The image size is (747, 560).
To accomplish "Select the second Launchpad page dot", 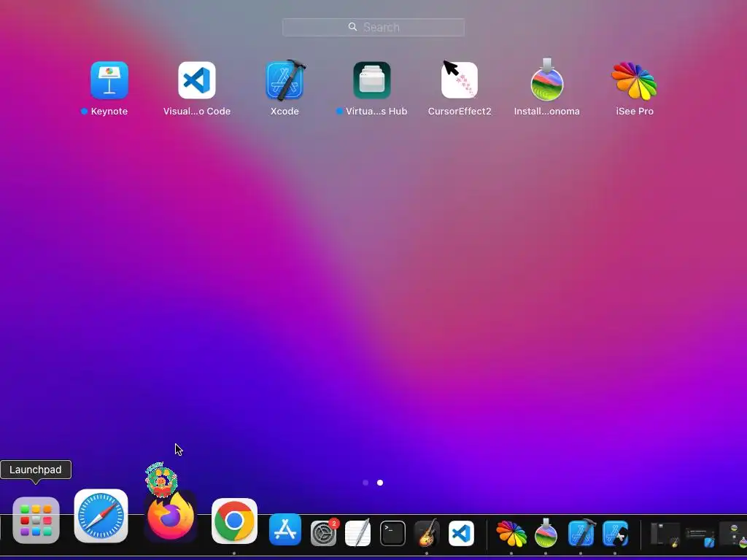I will tap(379, 483).
